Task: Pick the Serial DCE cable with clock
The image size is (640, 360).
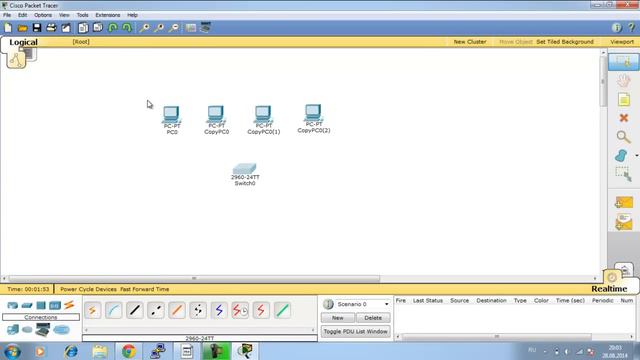Action: (240, 311)
